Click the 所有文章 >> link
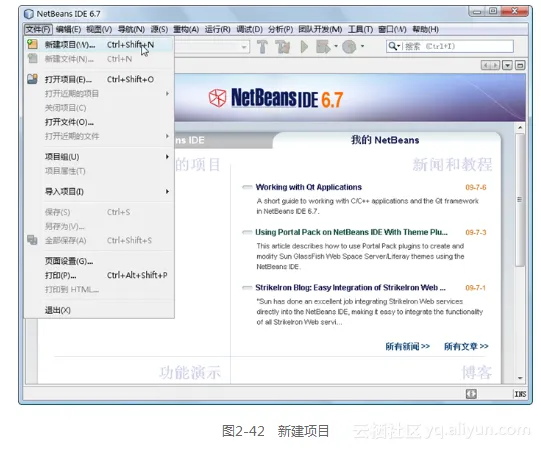Image resolution: width=541 pixels, height=449 pixels. (x=466, y=346)
